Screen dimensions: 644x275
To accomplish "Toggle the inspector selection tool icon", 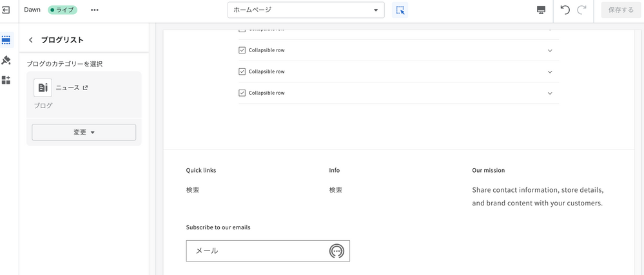I will click(400, 10).
